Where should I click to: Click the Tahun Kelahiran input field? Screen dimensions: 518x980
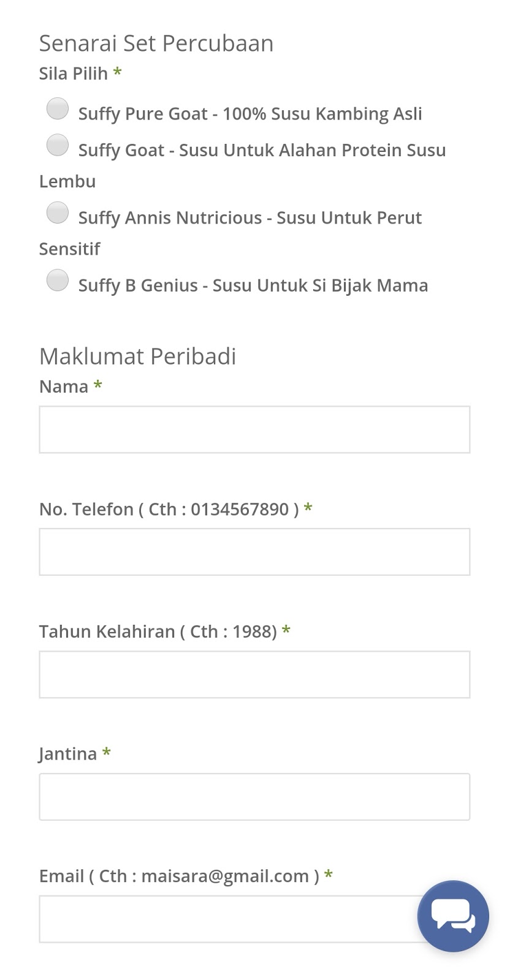point(254,674)
